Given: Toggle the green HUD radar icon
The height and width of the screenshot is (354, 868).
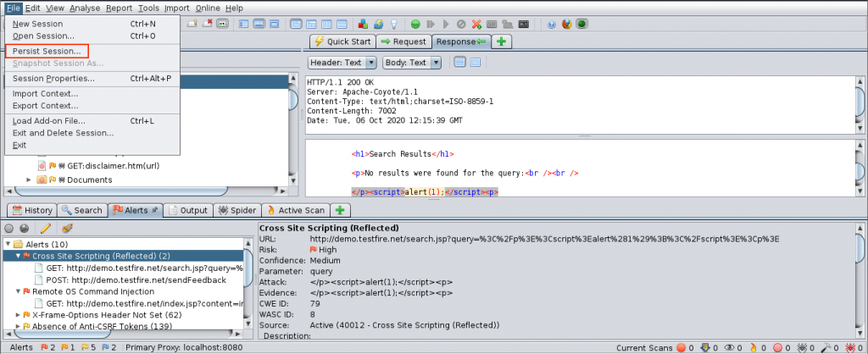Looking at the screenshot, I should click(x=581, y=24).
